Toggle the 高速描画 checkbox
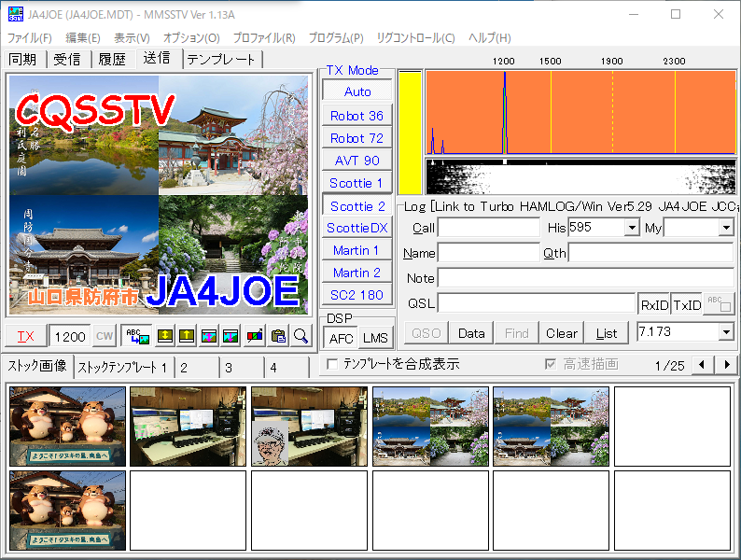This screenshot has height=560, width=741. 550,364
